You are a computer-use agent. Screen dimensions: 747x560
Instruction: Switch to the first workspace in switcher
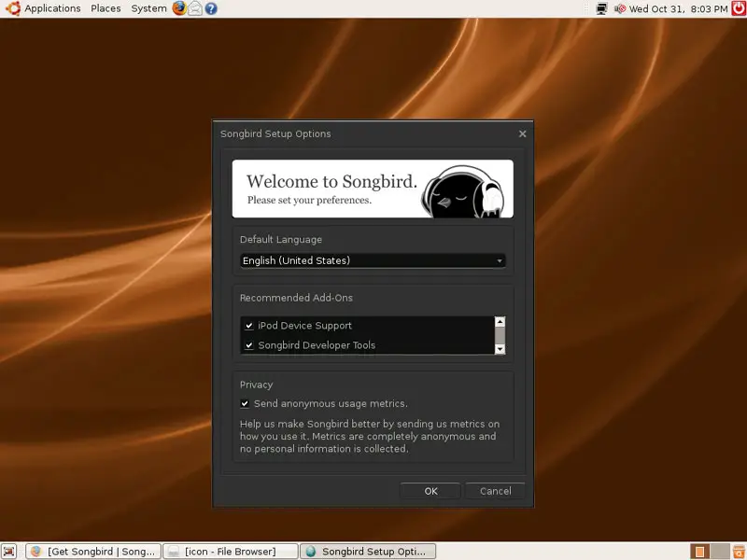(699, 551)
